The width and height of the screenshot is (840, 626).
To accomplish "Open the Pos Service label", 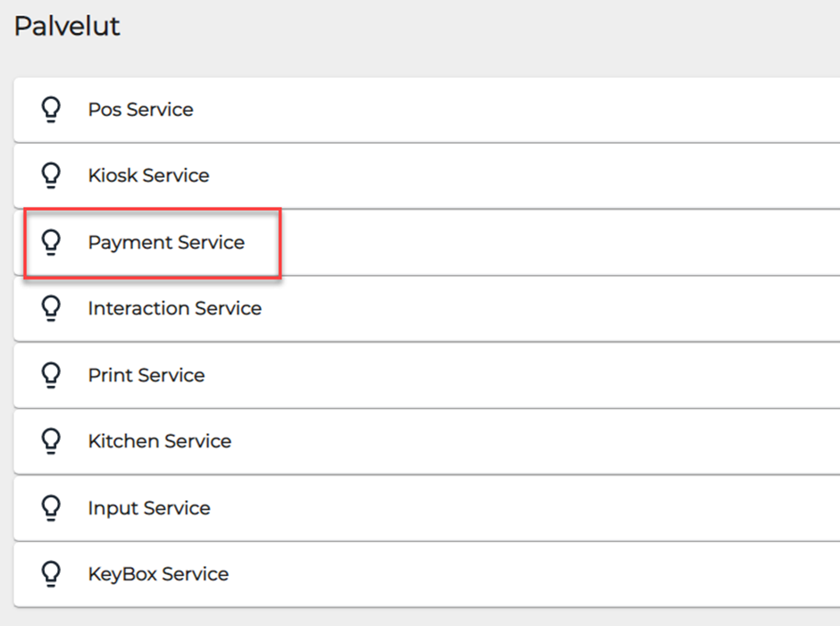I will 140,110.
